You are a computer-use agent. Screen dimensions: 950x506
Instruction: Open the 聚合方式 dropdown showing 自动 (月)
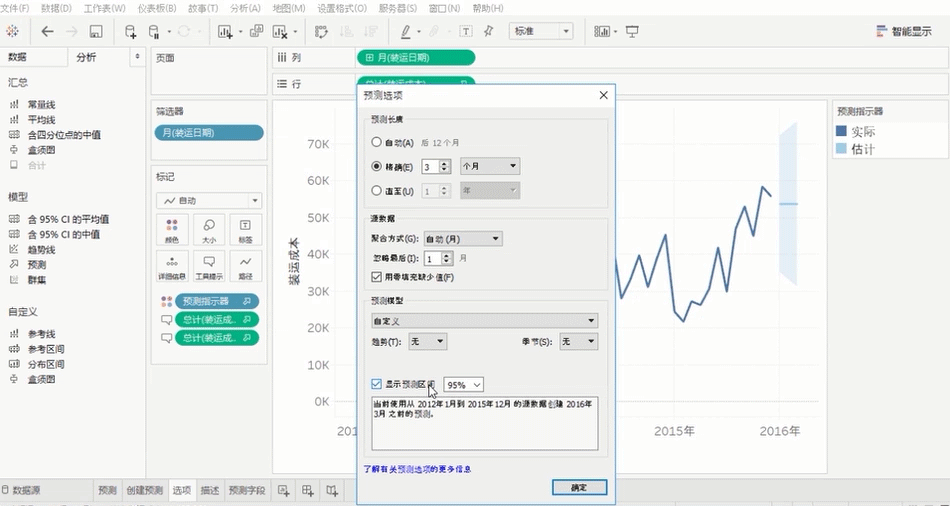[x=462, y=239]
